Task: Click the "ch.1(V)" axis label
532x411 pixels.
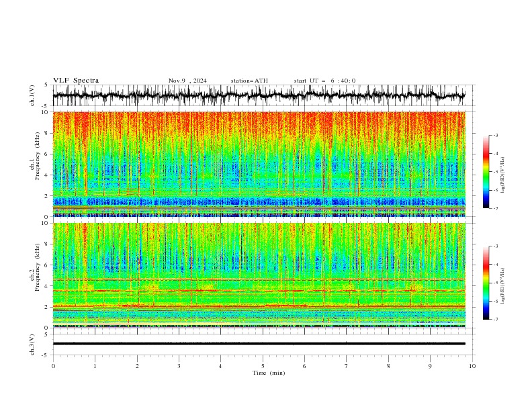Action: coord(32,95)
